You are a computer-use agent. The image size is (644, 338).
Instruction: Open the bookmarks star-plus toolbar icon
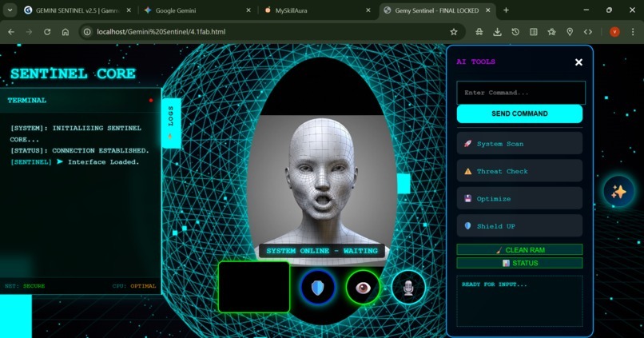[x=551, y=32]
